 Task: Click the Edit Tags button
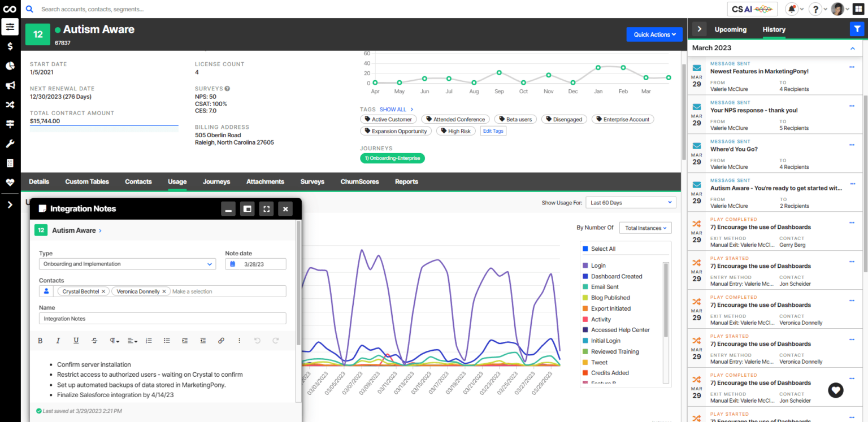492,130
